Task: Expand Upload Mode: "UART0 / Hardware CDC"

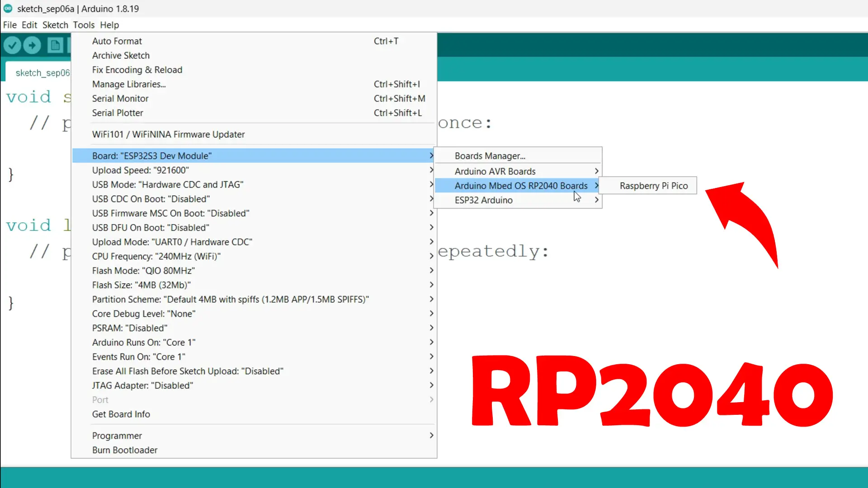Action: coord(254,242)
